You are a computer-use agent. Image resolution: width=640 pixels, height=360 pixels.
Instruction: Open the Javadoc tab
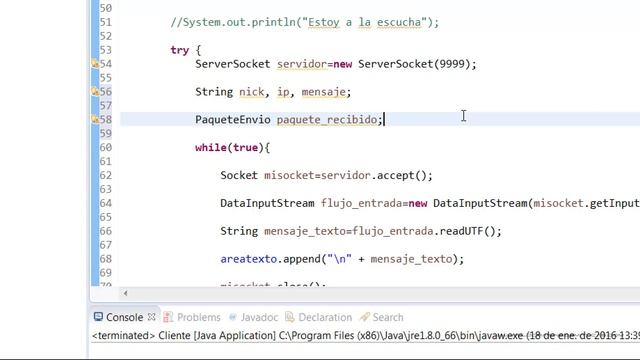(x=259, y=317)
